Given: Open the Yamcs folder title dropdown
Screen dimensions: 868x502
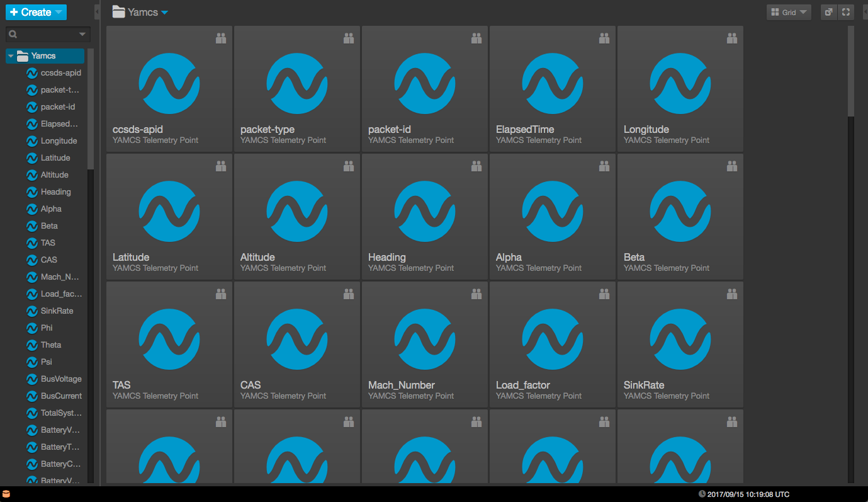Looking at the screenshot, I should point(164,13).
